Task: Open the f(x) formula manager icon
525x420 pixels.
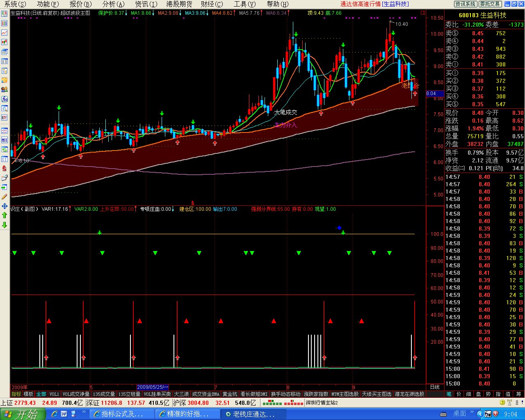Action: pyautogui.click(x=5, y=99)
